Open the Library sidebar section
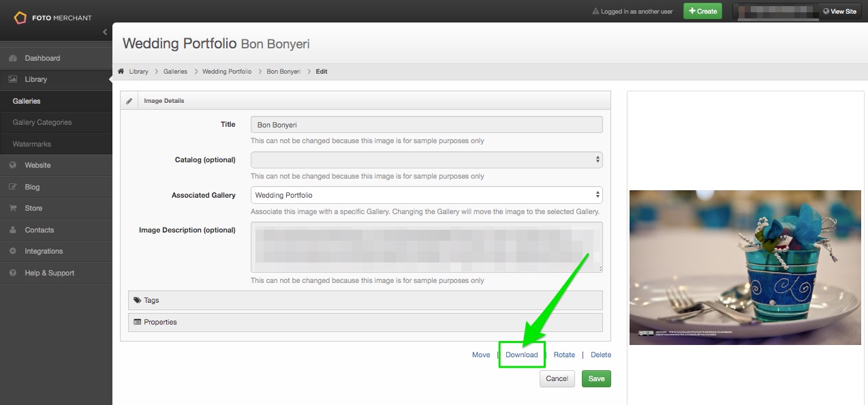 (56, 79)
